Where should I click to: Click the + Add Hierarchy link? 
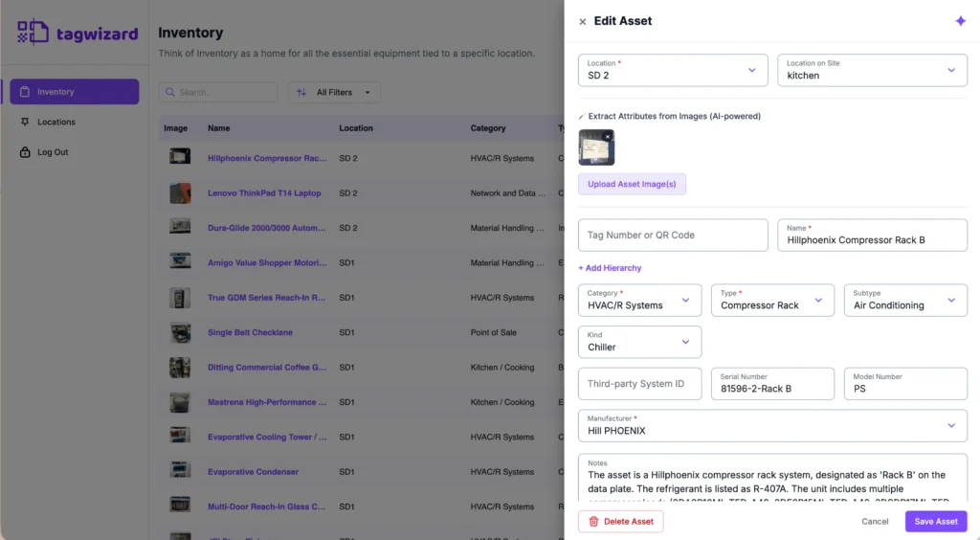(610, 268)
